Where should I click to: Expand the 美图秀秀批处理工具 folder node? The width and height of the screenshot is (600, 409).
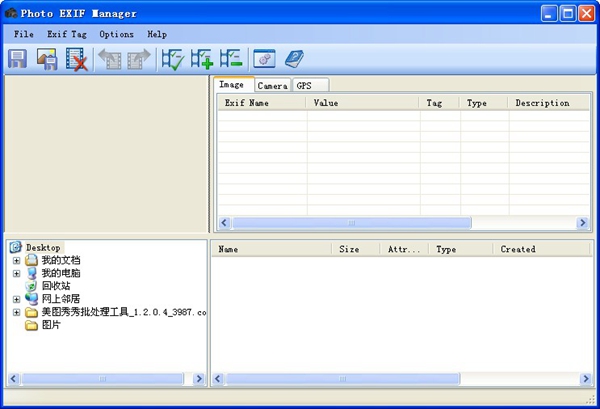coord(16,312)
